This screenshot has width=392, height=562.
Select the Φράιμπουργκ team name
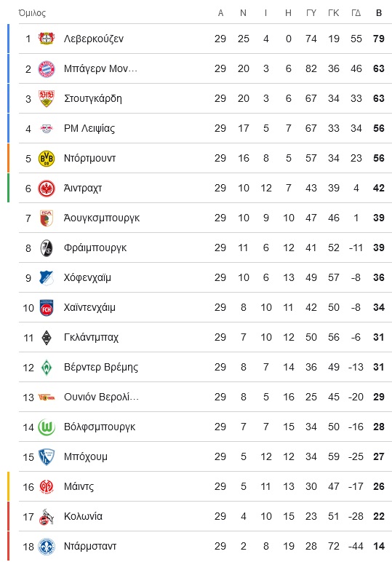pos(95,248)
